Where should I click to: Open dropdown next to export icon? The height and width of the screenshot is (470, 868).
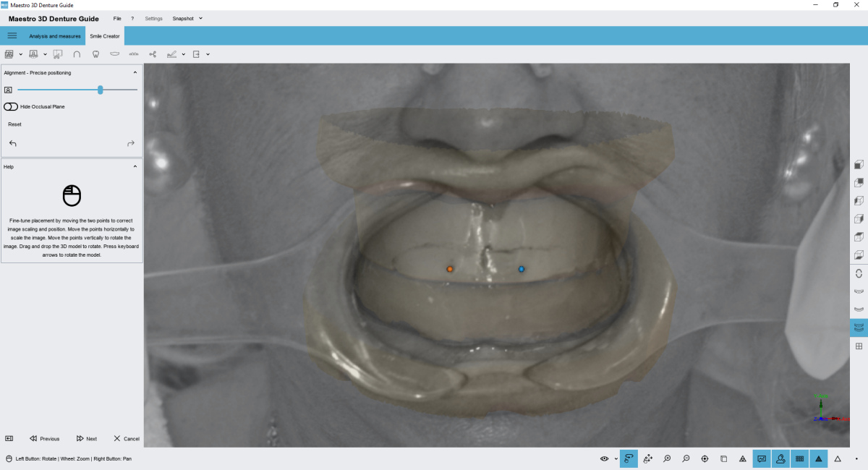click(x=208, y=54)
